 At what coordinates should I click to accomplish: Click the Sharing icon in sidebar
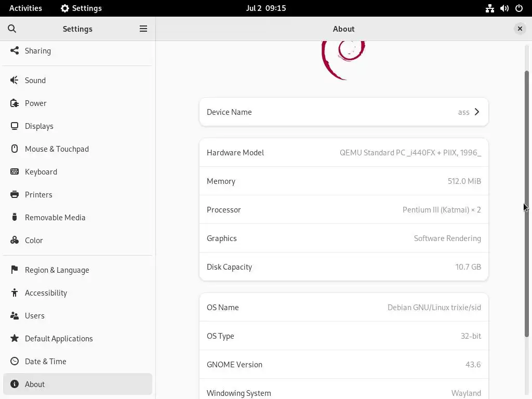[14, 50]
